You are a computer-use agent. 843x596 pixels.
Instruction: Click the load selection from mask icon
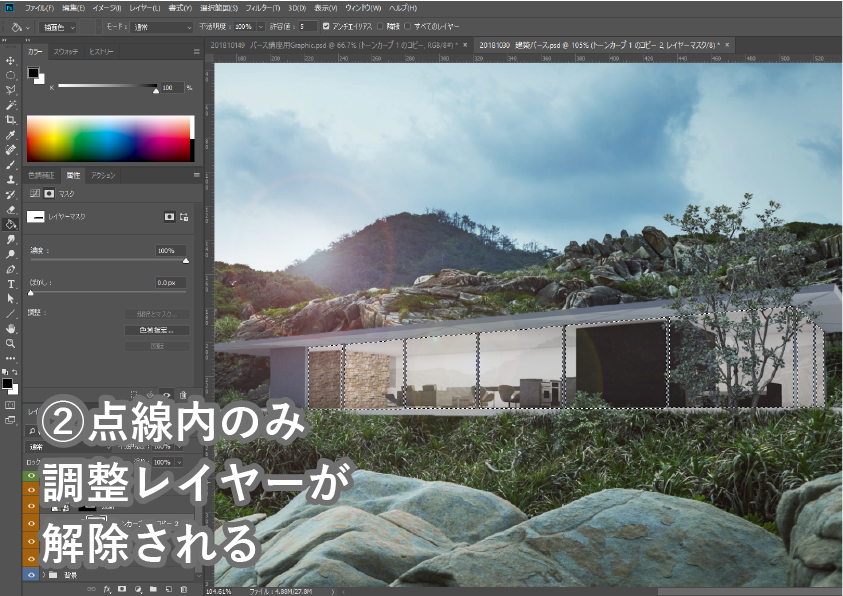pyautogui.click(x=134, y=394)
